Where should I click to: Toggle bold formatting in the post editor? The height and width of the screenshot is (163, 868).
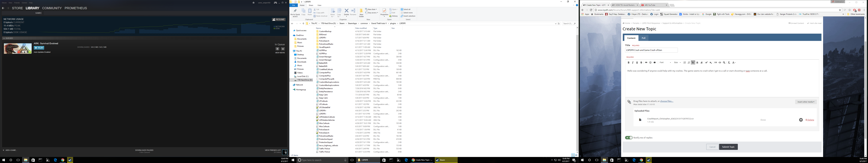628,62
